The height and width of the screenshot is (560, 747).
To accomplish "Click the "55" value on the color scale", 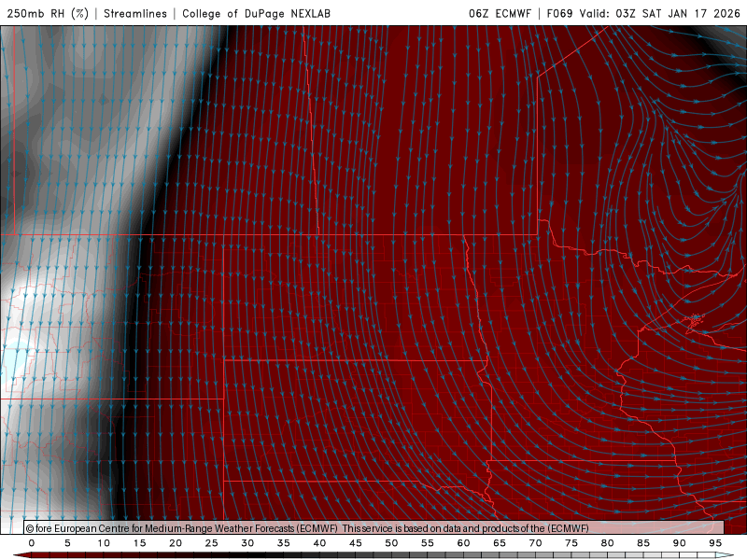I will tap(428, 543).
